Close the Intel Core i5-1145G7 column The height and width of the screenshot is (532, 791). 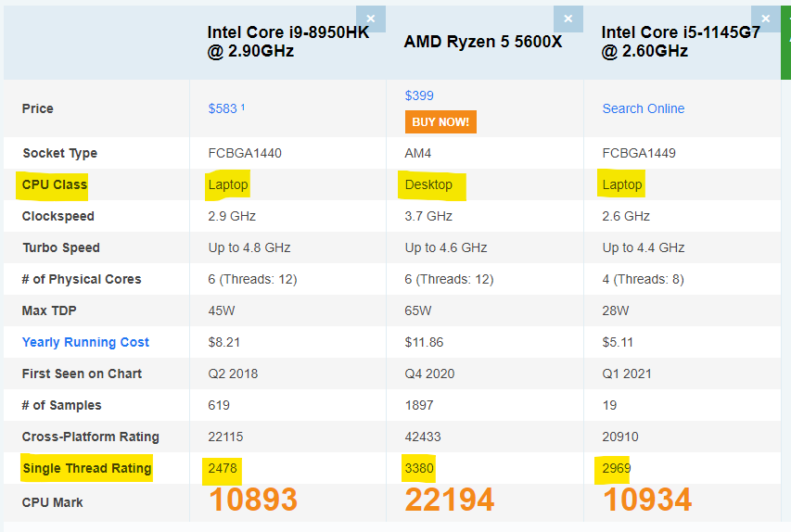(765, 19)
